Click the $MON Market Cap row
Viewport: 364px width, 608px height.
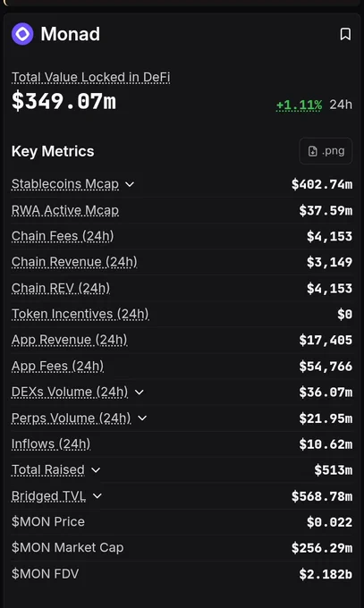(x=182, y=548)
